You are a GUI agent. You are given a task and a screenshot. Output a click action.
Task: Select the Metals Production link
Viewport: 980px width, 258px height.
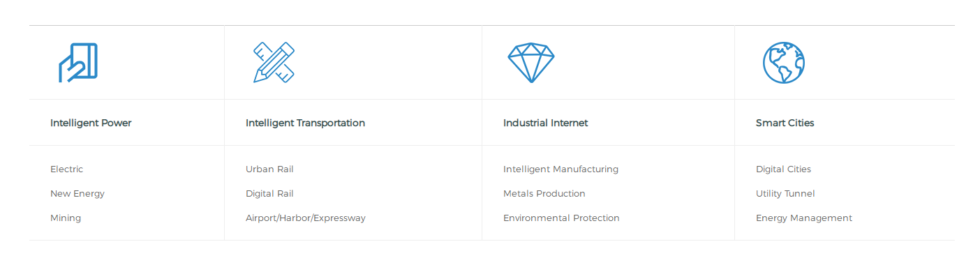click(x=544, y=194)
